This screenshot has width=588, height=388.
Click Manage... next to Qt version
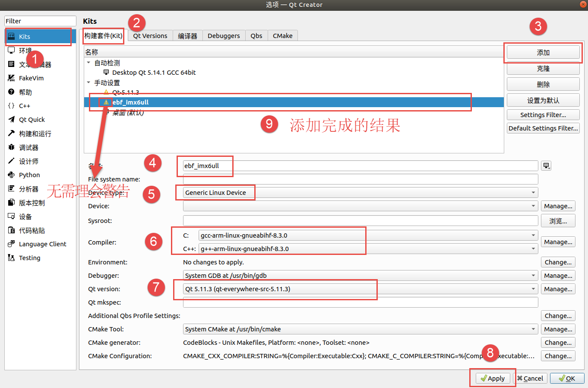(558, 289)
